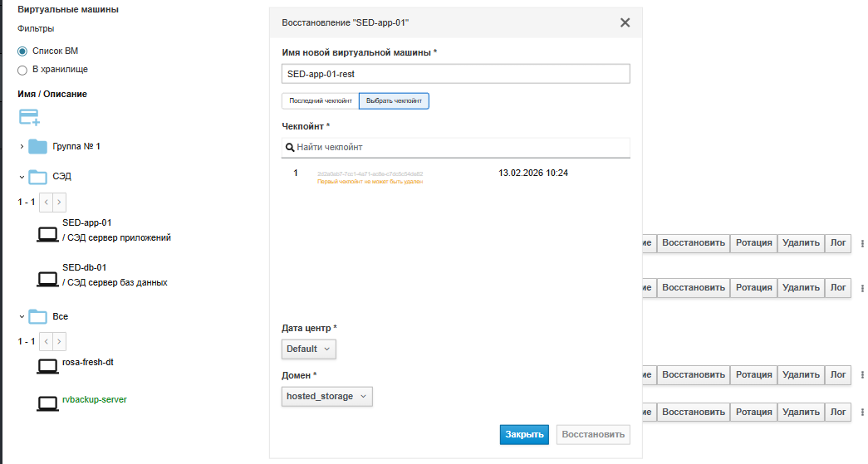Viewport: 868px width, 464px height.
Task: Switch to Выбрать чекпойнт tab
Action: [x=394, y=101]
